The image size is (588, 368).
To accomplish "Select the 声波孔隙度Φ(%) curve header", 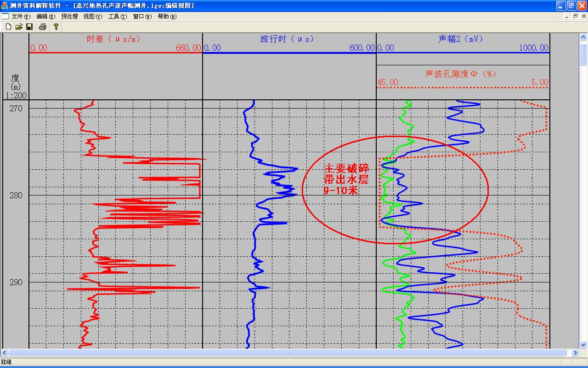I will click(461, 74).
